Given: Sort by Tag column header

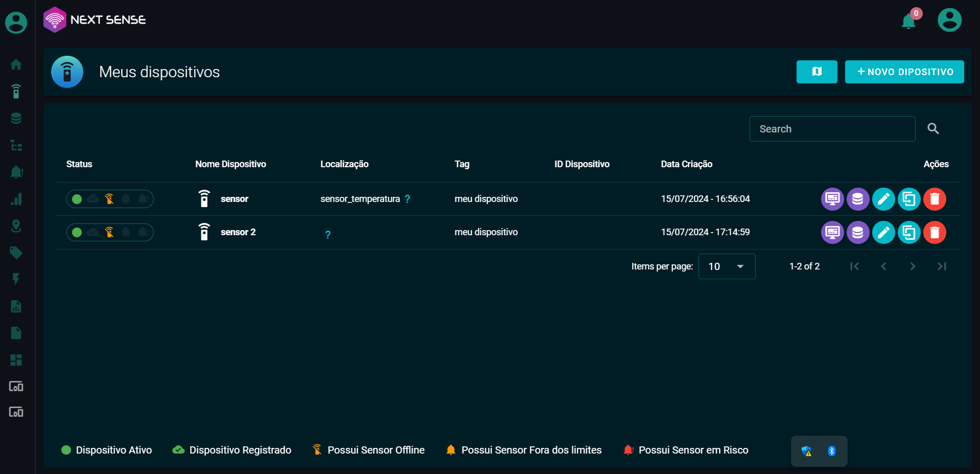Looking at the screenshot, I should 462,164.
